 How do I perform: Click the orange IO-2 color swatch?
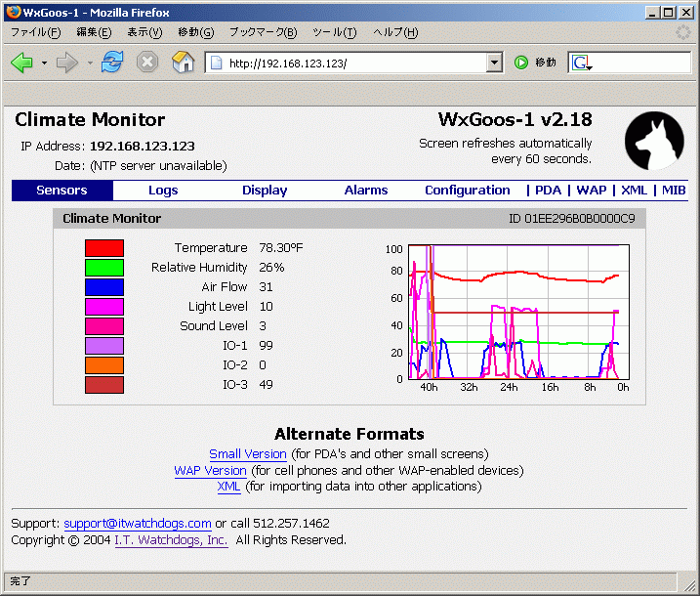pos(104,365)
